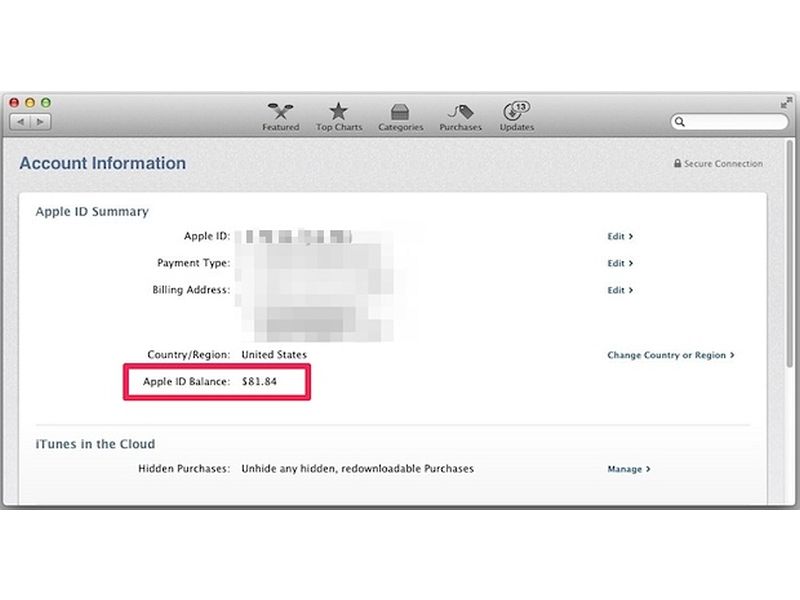
Task: Minimize window with yellow button
Action: 30,103
